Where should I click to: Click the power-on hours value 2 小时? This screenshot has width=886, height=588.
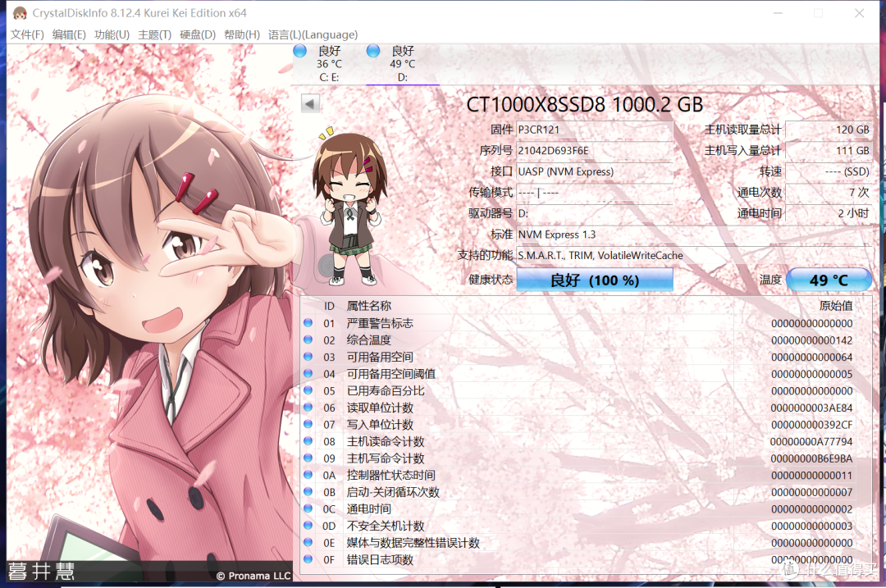click(829, 213)
